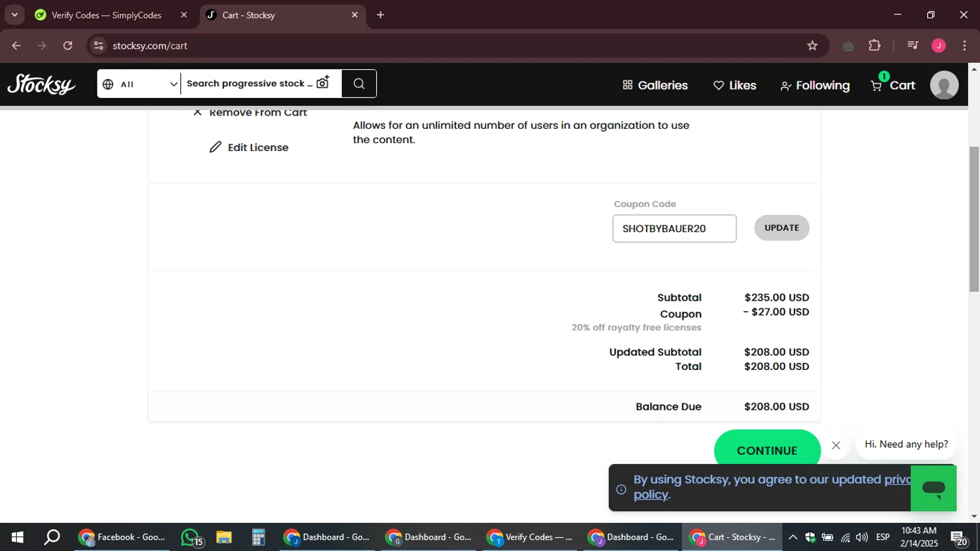Viewport: 980px width, 551px height.
Task: Open File Explorer from taskbar
Action: (224, 537)
